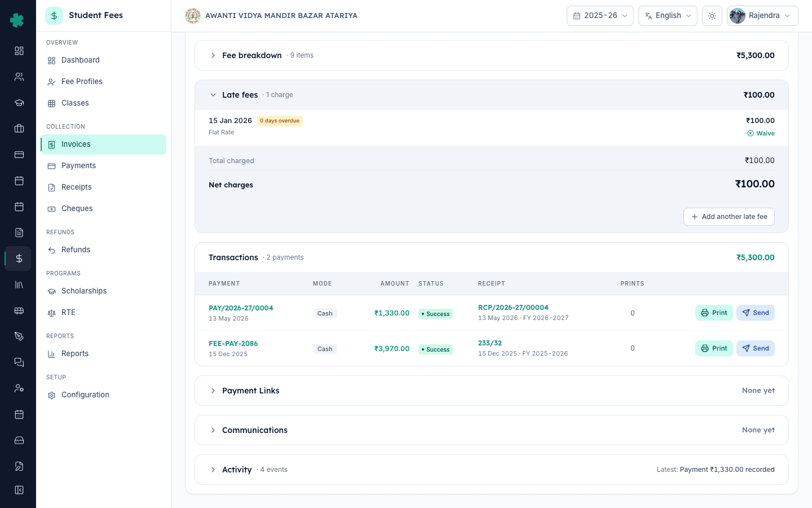Click Add another late fee button
The height and width of the screenshot is (508, 812).
click(x=729, y=217)
